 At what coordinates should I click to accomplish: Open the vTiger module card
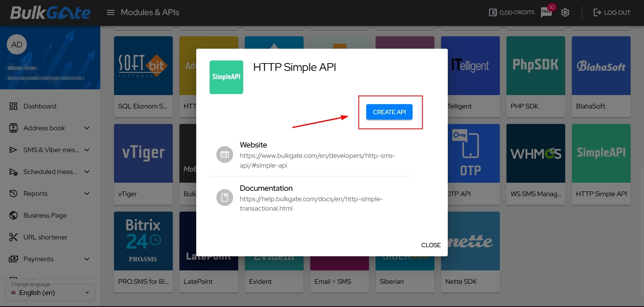pos(143,164)
